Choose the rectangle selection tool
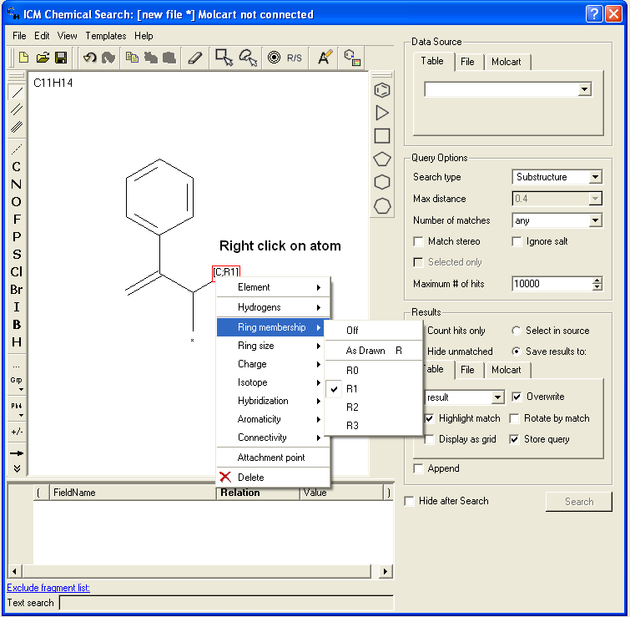The height and width of the screenshot is (617, 630). (x=224, y=58)
